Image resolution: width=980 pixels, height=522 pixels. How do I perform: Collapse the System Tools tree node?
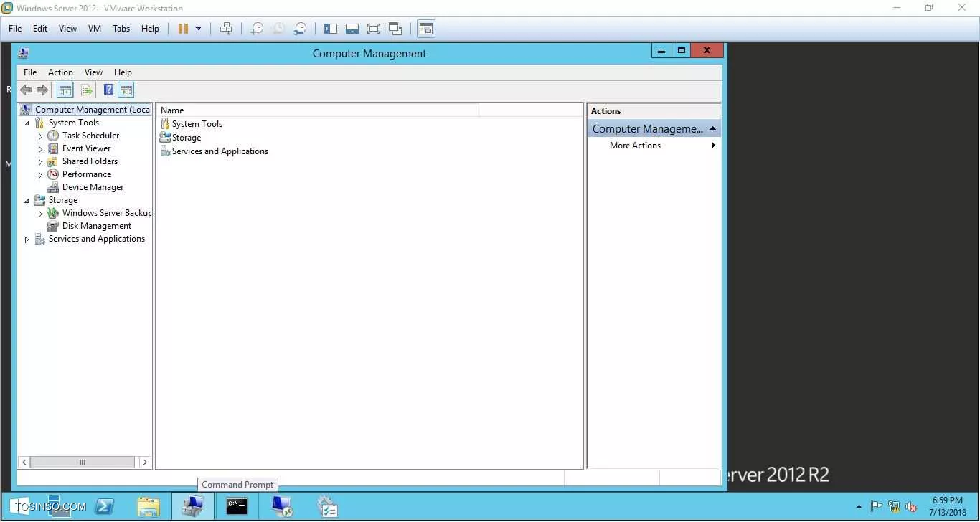click(x=27, y=123)
